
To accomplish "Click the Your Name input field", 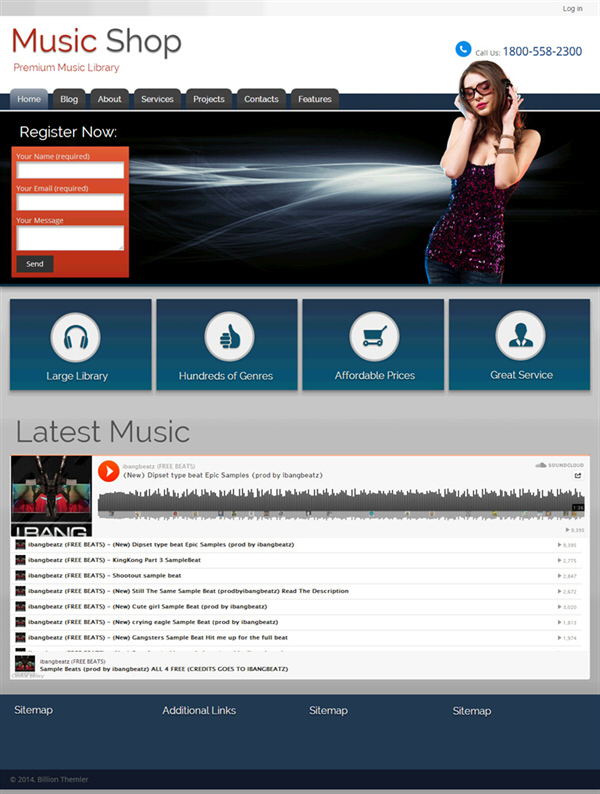I will coord(70,170).
